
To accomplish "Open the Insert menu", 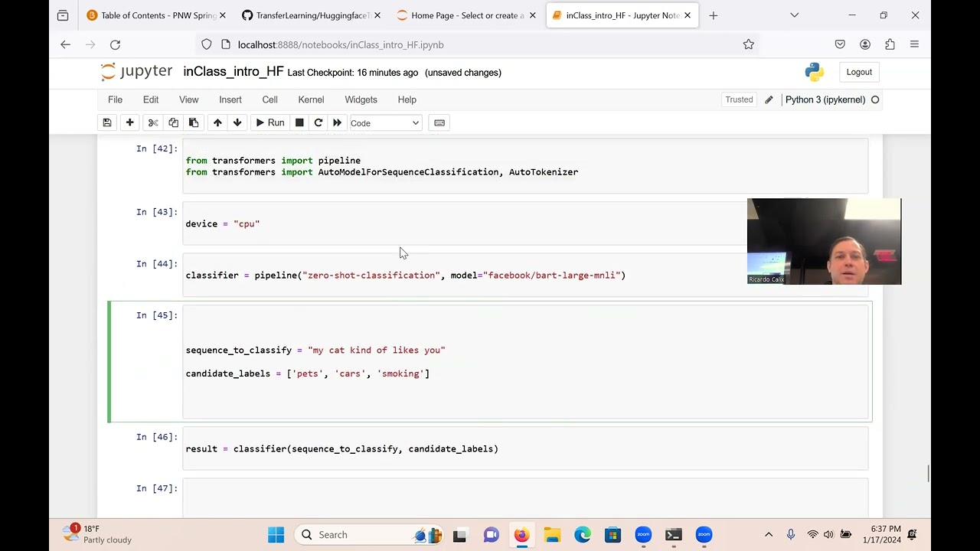I will point(230,99).
